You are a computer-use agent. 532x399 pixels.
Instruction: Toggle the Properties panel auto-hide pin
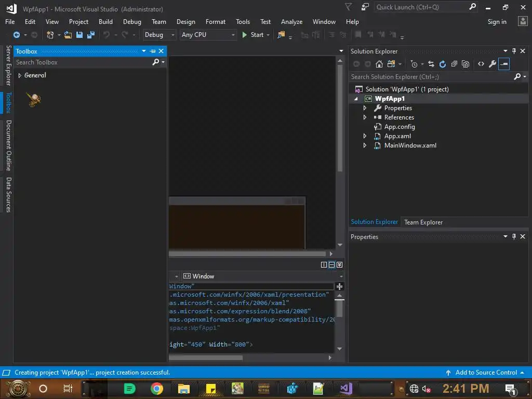(x=514, y=236)
